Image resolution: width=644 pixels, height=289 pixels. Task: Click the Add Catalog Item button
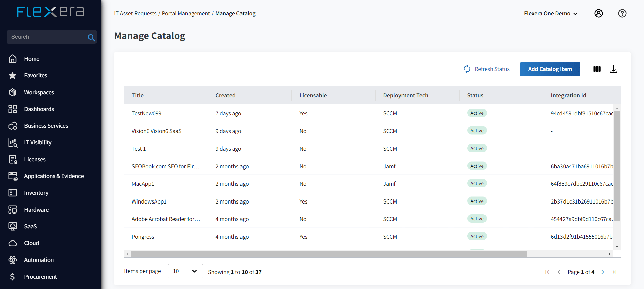tap(550, 69)
